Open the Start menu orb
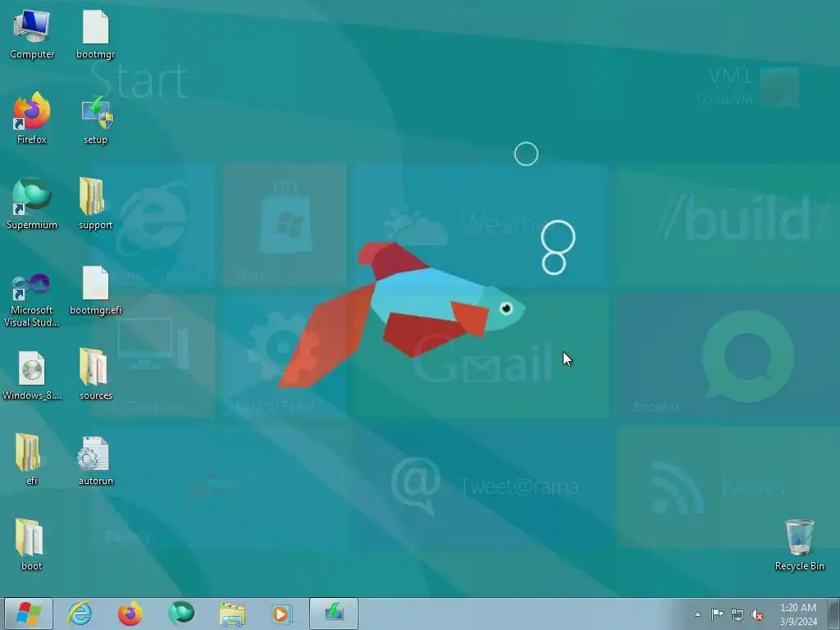This screenshot has width=840, height=630. click(x=29, y=614)
